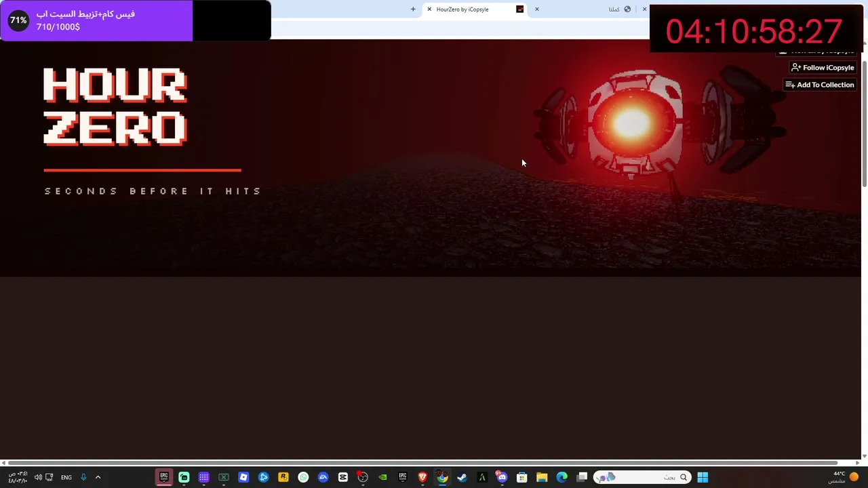This screenshot has height=488, width=868.
Task: Switch to HourZero by iCopsyle tab
Action: tap(475, 9)
